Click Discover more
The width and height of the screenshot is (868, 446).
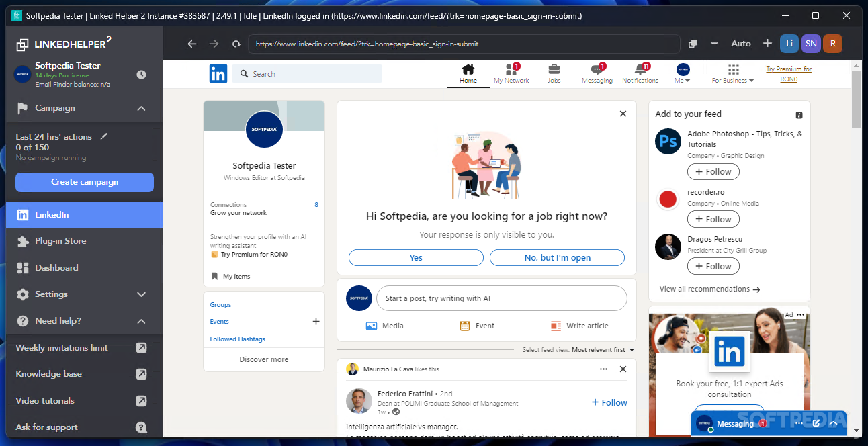[264, 359]
